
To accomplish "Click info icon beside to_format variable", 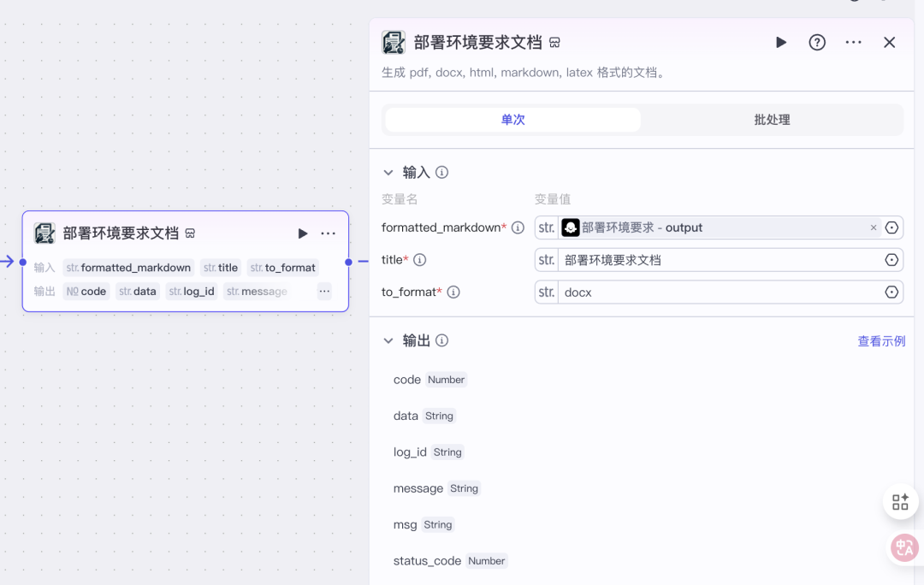I will pos(453,292).
